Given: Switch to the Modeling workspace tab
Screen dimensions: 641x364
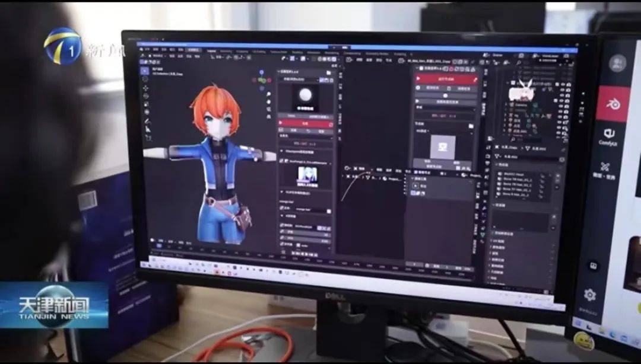Looking at the screenshot, I should (226, 51).
